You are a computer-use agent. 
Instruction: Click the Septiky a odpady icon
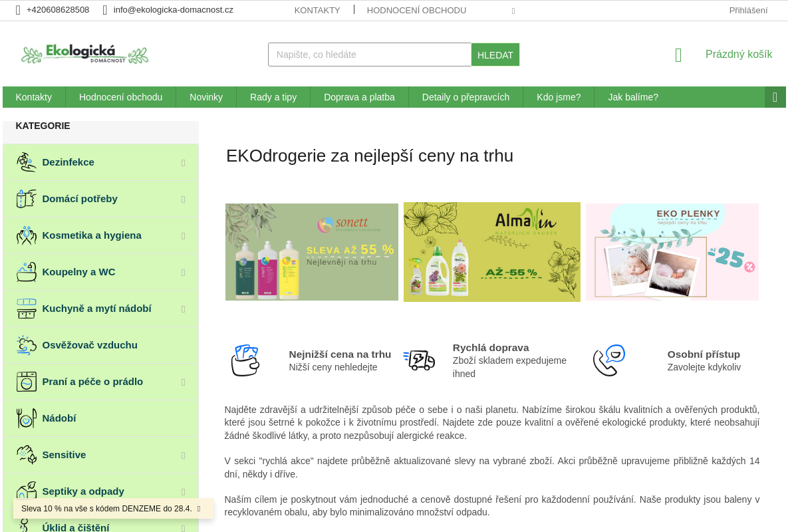click(26, 491)
